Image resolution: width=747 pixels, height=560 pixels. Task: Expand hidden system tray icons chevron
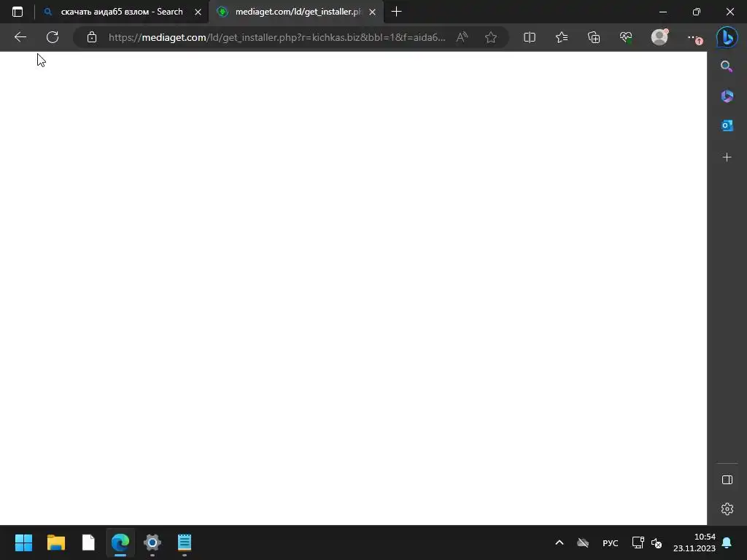click(560, 542)
